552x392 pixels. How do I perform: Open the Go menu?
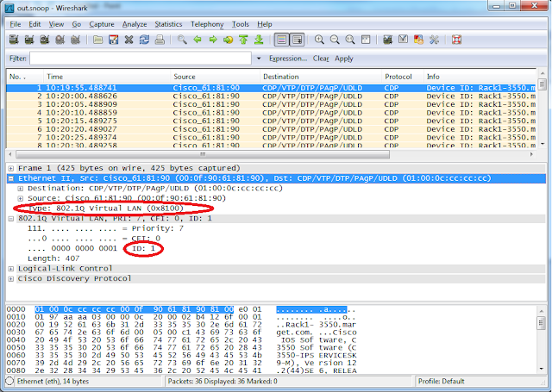click(x=77, y=24)
